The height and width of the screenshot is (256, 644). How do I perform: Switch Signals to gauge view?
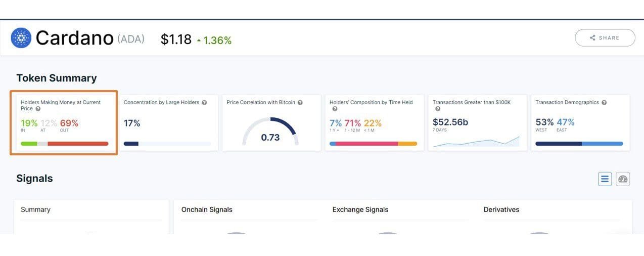pos(623,179)
